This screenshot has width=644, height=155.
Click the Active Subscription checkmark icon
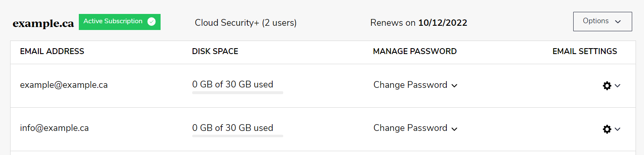tap(151, 22)
